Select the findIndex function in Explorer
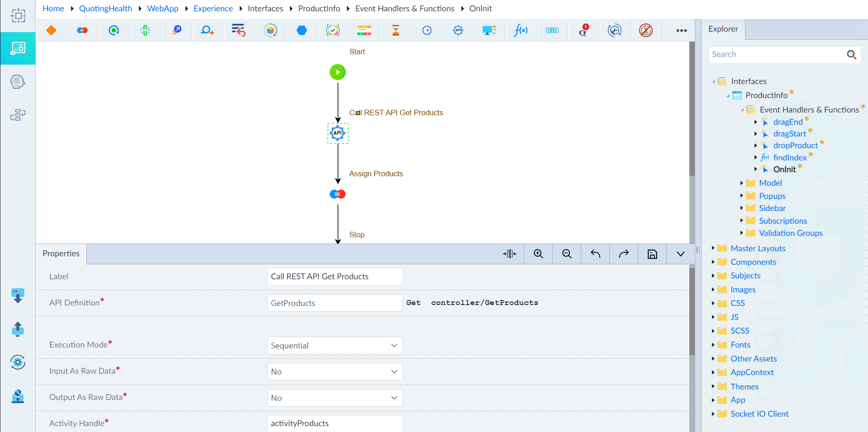Image resolution: width=868 pixels, height=432 pixels. [790, 158]
